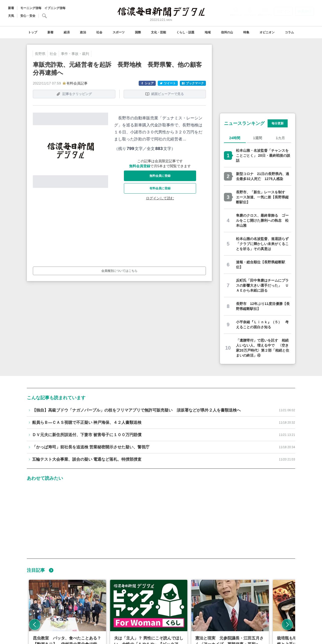
Task: Click rank 3 badge in news ranking
Action: pos(228,197)
